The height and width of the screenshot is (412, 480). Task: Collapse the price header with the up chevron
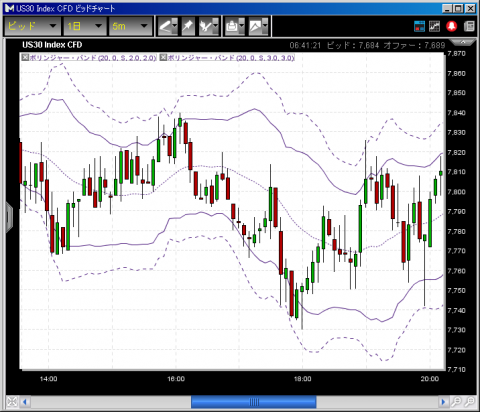point(463,42)
